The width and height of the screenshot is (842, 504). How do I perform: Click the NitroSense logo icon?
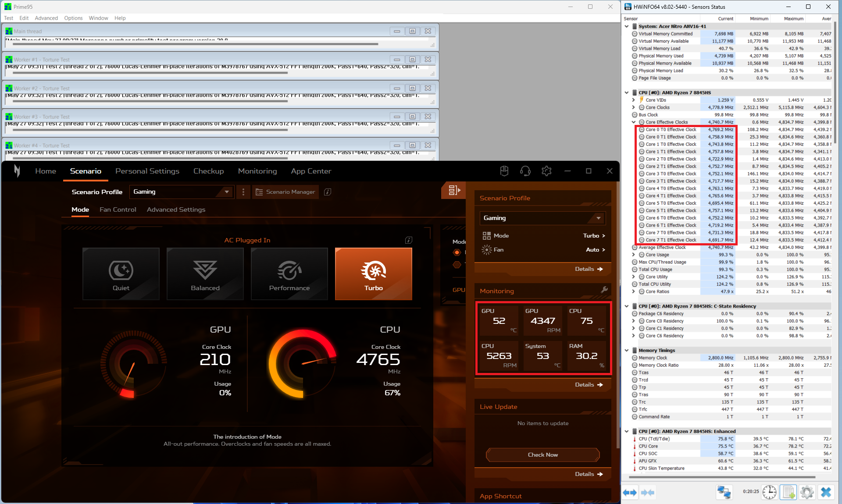pyautogui.click(x=17, y=171)
